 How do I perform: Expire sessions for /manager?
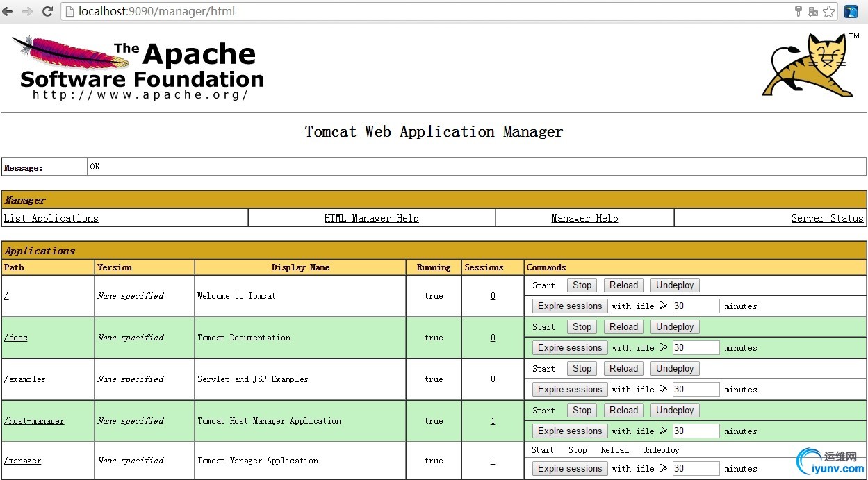pyautogui.click(x=570, y=468)
